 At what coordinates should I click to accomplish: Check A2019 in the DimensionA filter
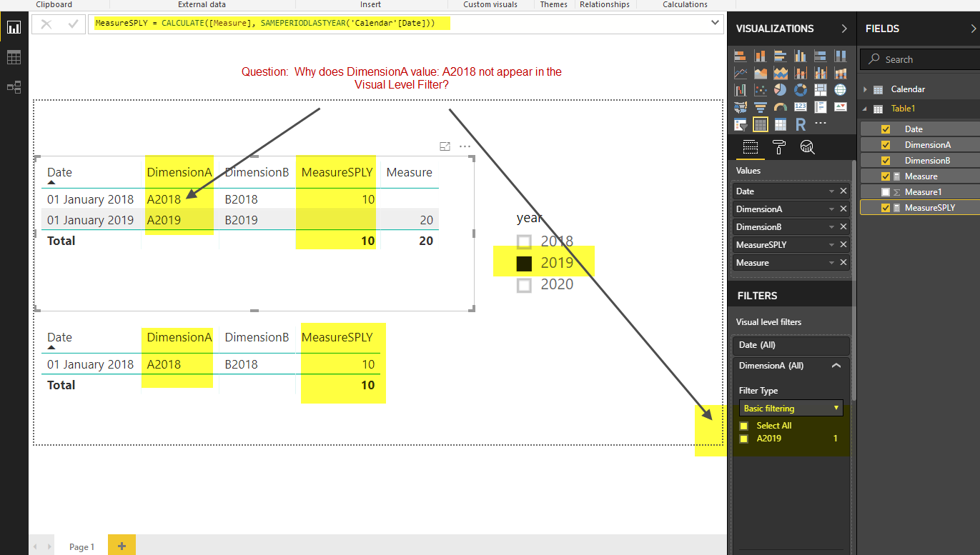743,439
